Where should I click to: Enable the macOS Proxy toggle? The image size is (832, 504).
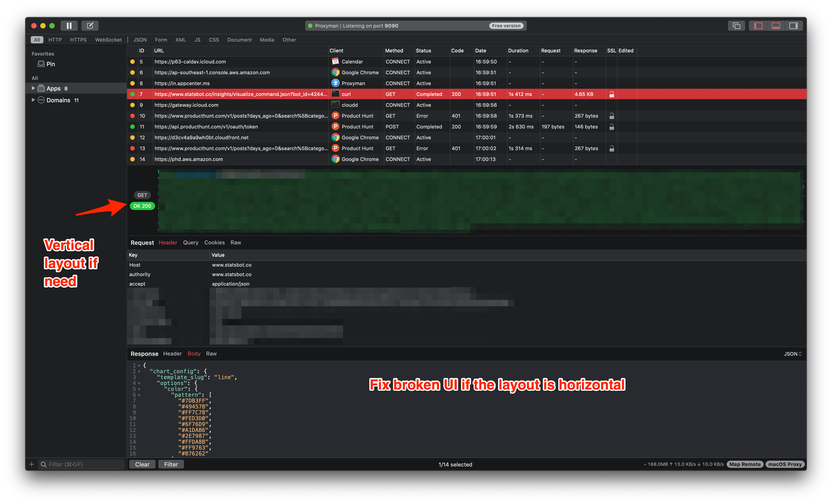[x=785, y=464]
